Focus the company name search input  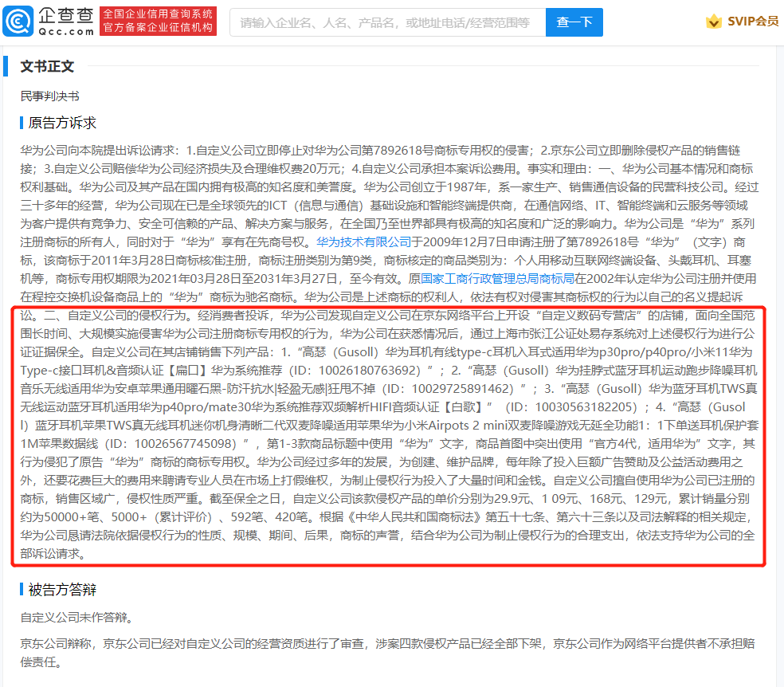click(x=387, y=22)
